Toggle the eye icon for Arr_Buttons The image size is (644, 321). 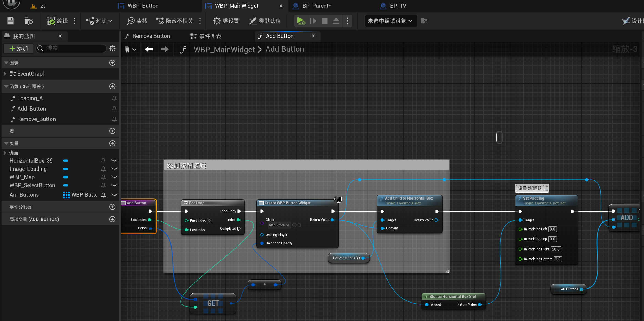coord(114,195)
